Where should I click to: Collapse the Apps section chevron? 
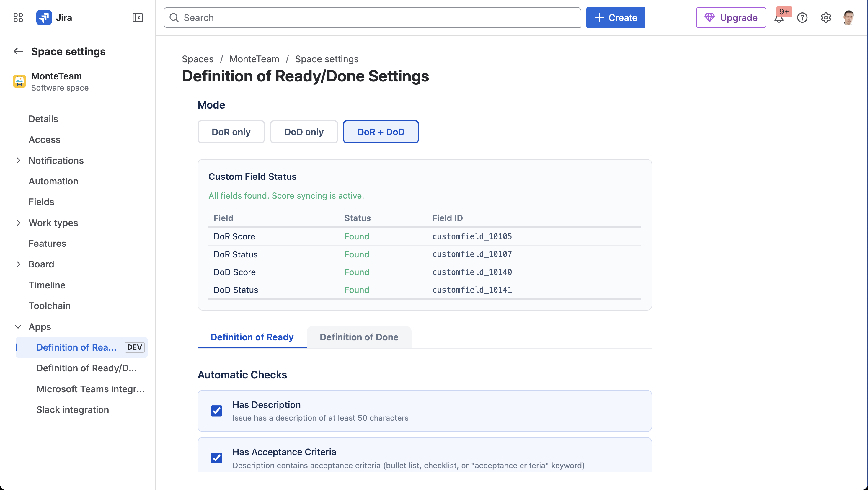18,326
